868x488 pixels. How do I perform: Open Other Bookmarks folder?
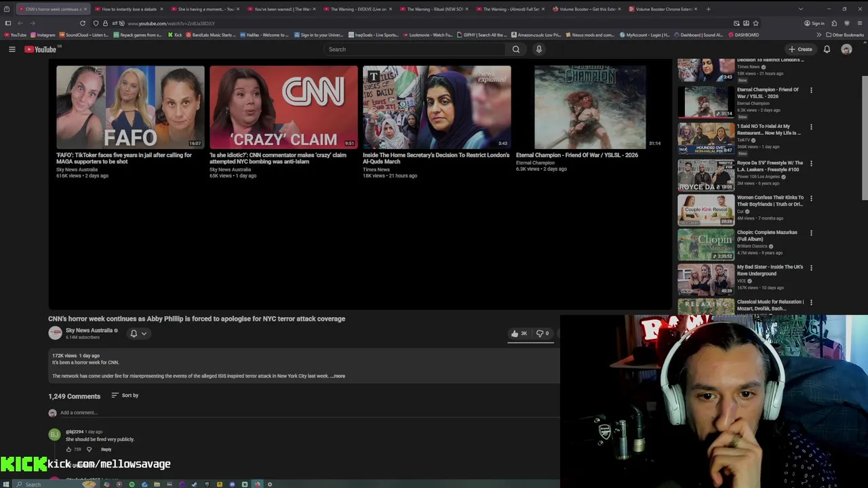(845, 35)
